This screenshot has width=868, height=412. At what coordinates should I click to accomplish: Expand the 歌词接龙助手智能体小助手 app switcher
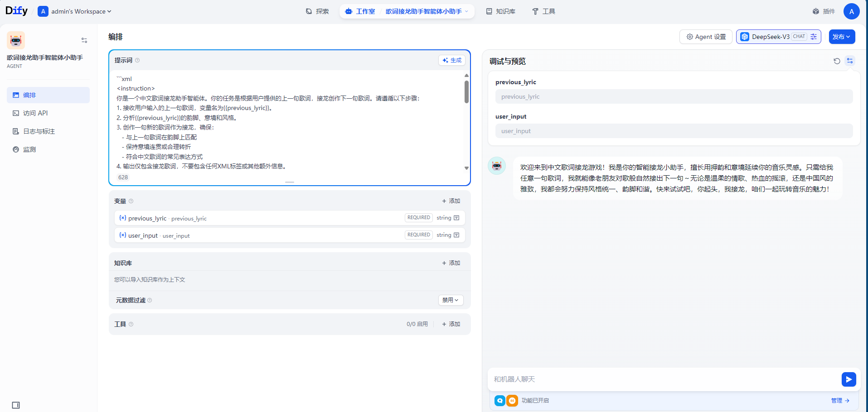[x=427, y=11]
